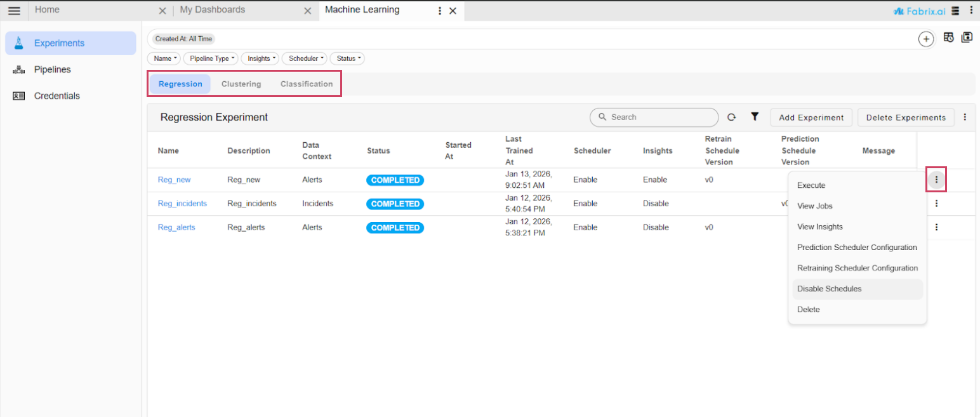980x417 pixels.
Task: Click the experiment Search field
Action: [660, 117]
